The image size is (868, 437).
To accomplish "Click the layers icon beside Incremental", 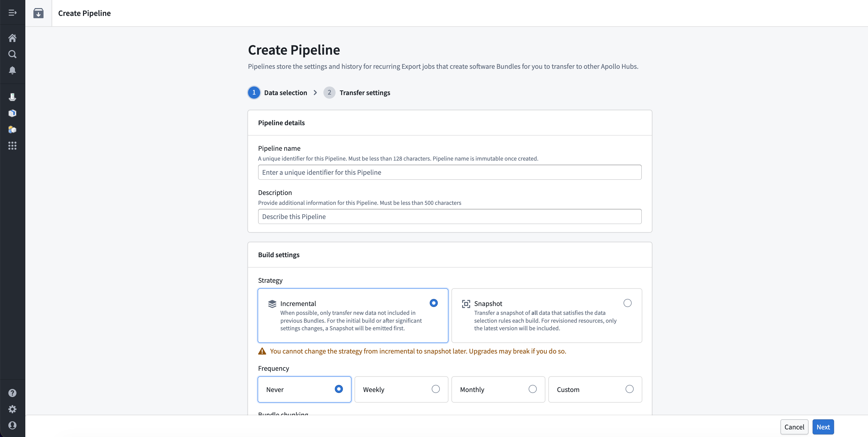I will click(272, 304).
